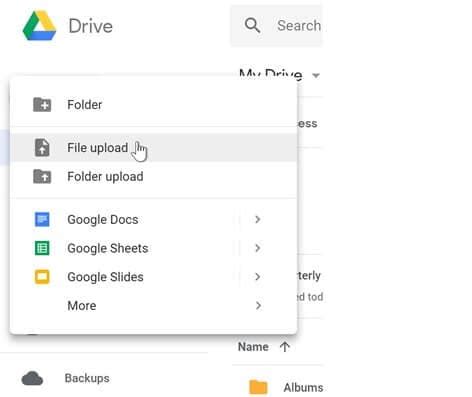Image resolution: width=472 pixels, height=397 pixels.
Task: Click into the Search field
Action: point(277,25)
